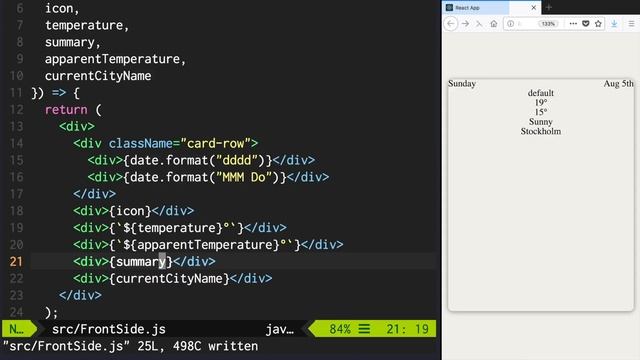Place cursor on 'return' keyword
The image size is (640, 360).
(66, 110)
